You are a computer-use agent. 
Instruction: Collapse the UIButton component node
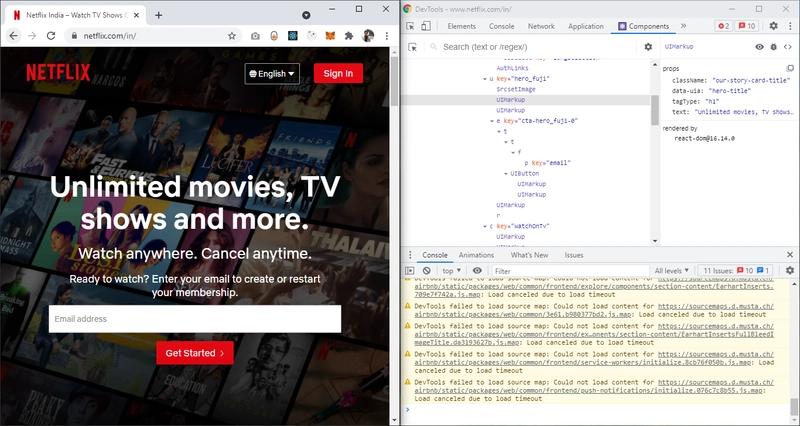[506, 173]
